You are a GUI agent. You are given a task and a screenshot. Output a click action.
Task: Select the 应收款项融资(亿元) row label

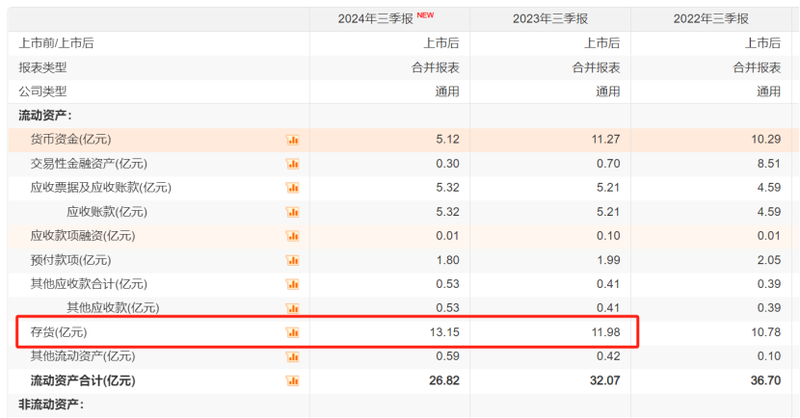(83, 236)
